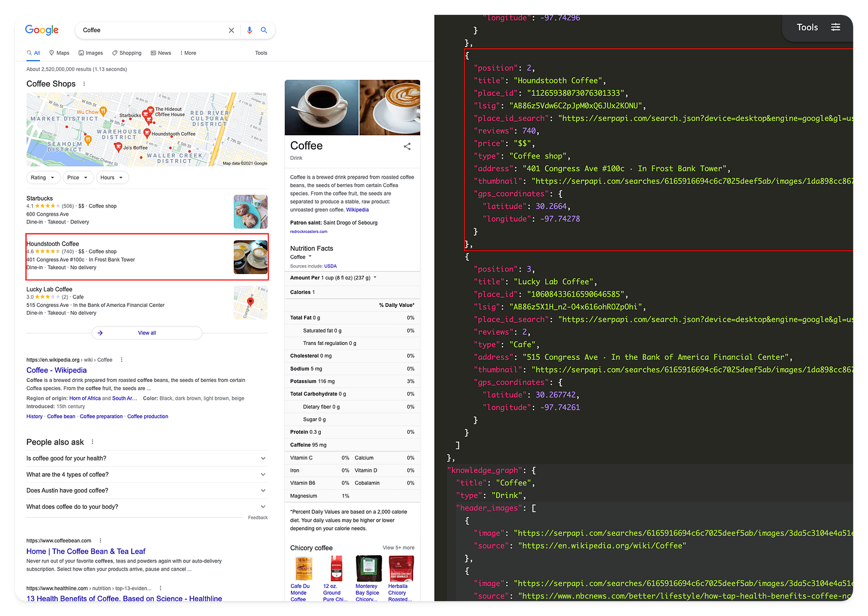The image size is (868, 616).
Task: Switch to the Maps tab
Action: (59, 53)
